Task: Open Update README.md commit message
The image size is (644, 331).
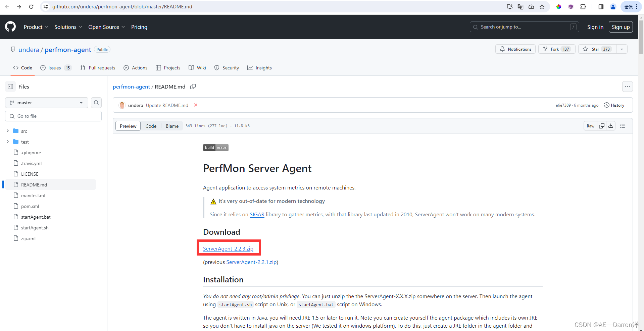Action: [167, 105]
